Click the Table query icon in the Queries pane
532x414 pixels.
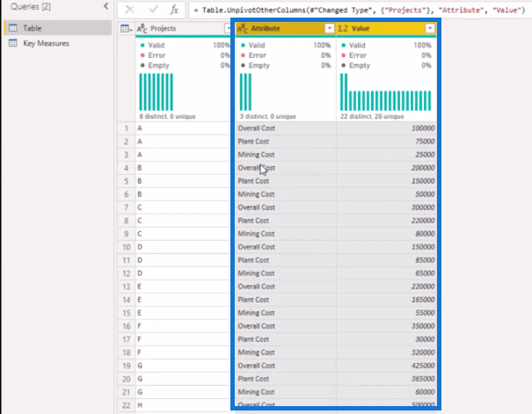point(13,28)
